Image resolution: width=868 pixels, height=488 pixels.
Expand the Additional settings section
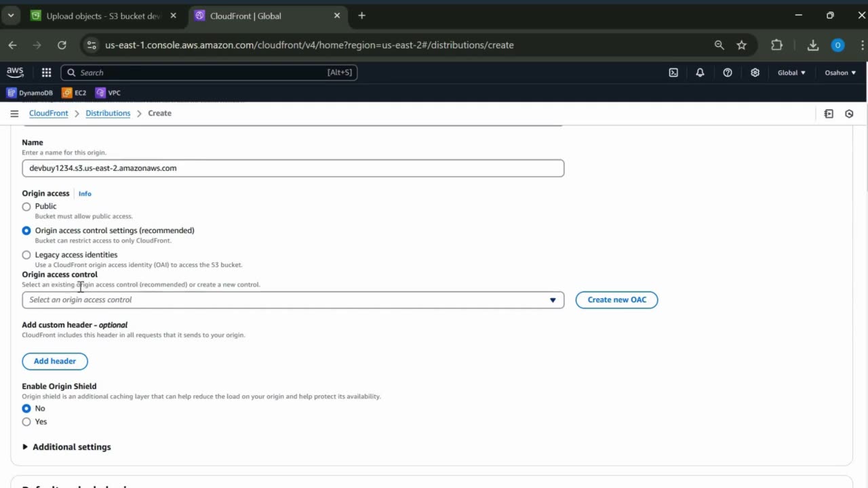coord(66,447)
